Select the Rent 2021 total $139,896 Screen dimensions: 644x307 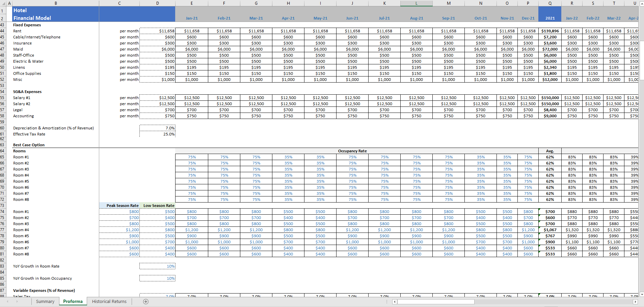pyautogui.click(x=550, y=31)
